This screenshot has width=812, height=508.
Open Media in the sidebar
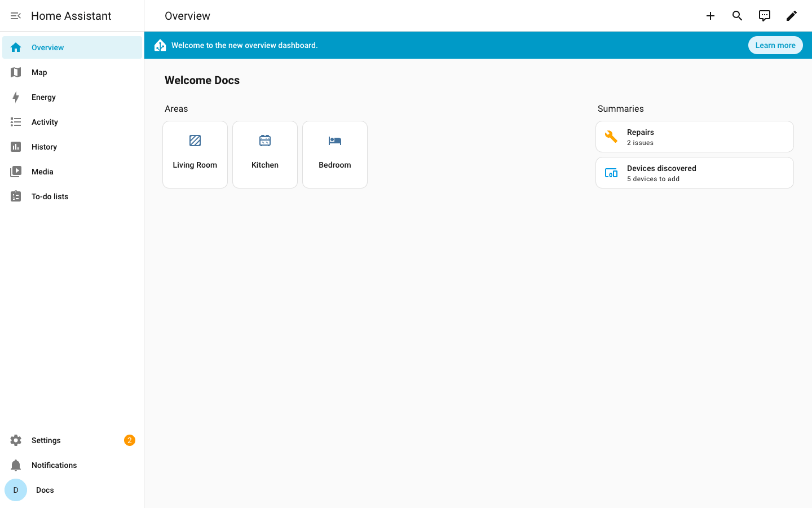tap(72, 172)
